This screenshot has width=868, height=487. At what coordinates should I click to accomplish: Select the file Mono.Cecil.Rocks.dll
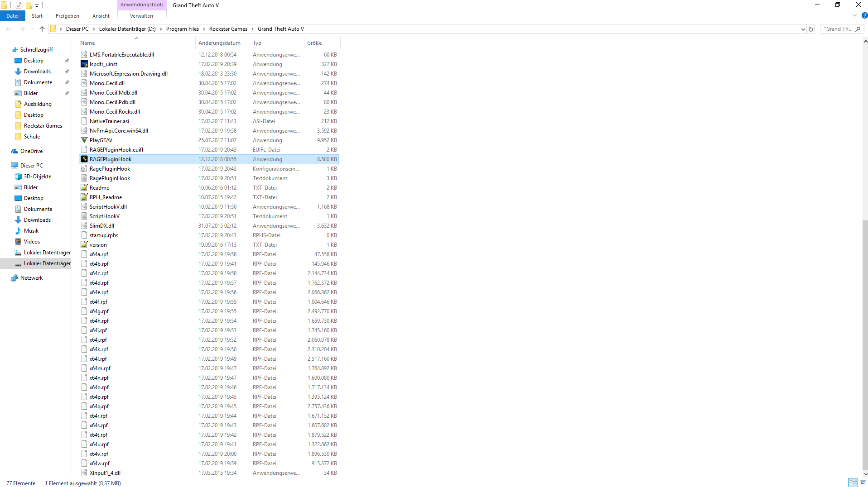point(209,112)
